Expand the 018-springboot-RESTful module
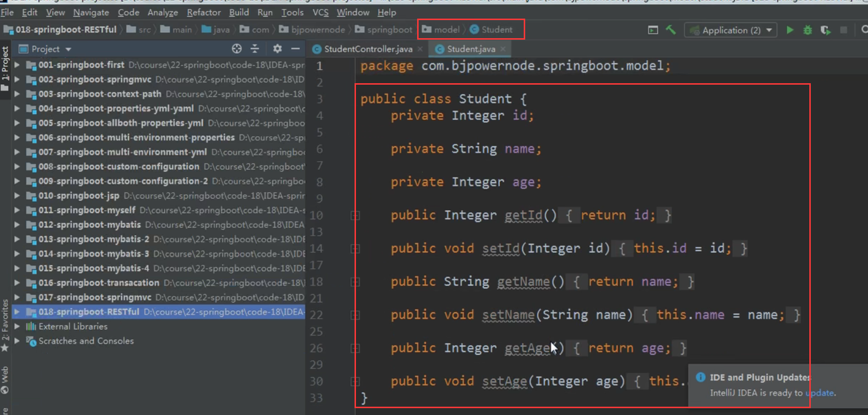Viewport: 868px width, 415px height. tap(17, 312)
